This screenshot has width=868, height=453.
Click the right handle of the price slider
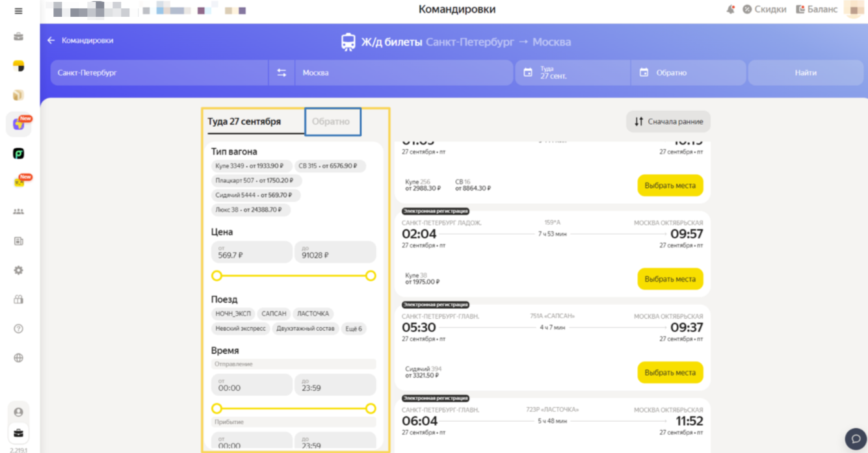(371, 276)
